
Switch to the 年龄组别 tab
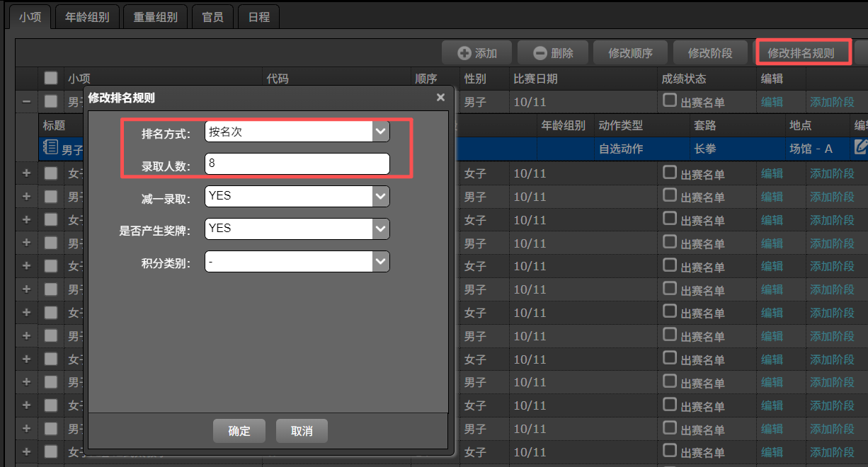click(87, 17)
